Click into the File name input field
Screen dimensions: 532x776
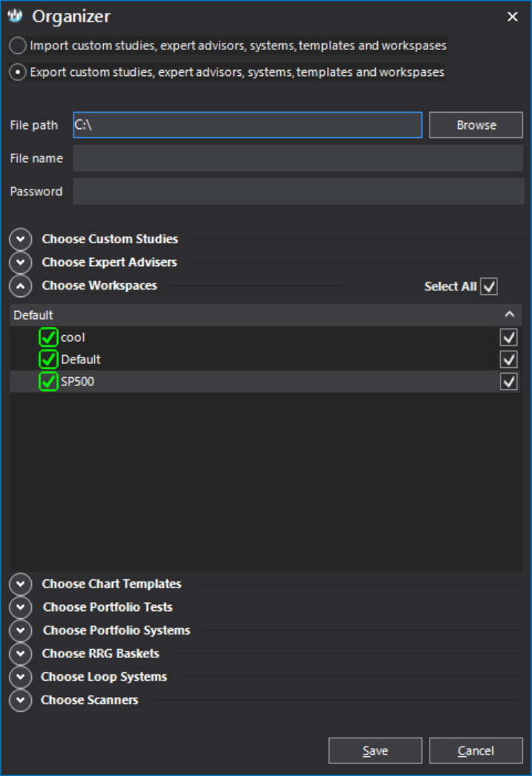click(298, 158)
